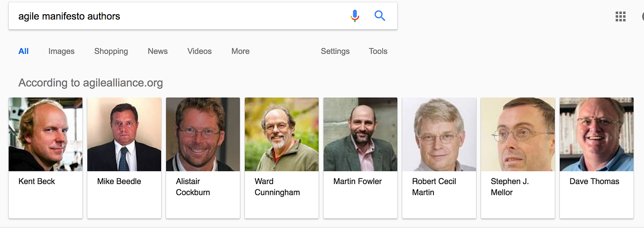Open search Settings menu
The width and height of the screenshot is (644, 230).
pyautogui.click(x=335, y=51)
